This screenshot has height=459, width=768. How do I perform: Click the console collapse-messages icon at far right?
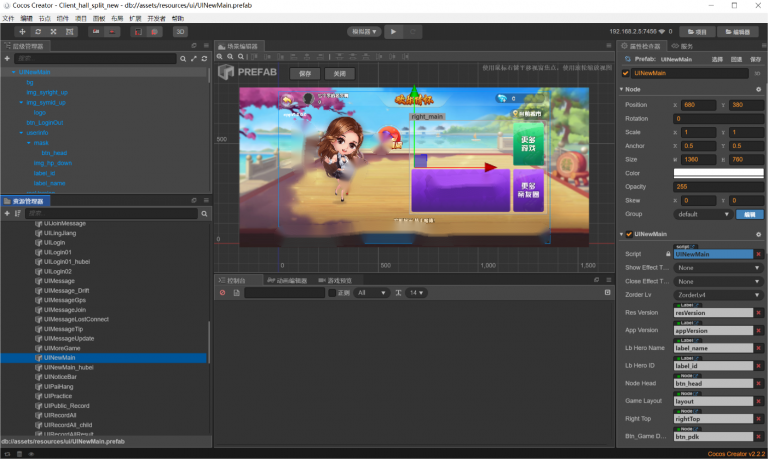pyautogui.click(x=607, y=292)
